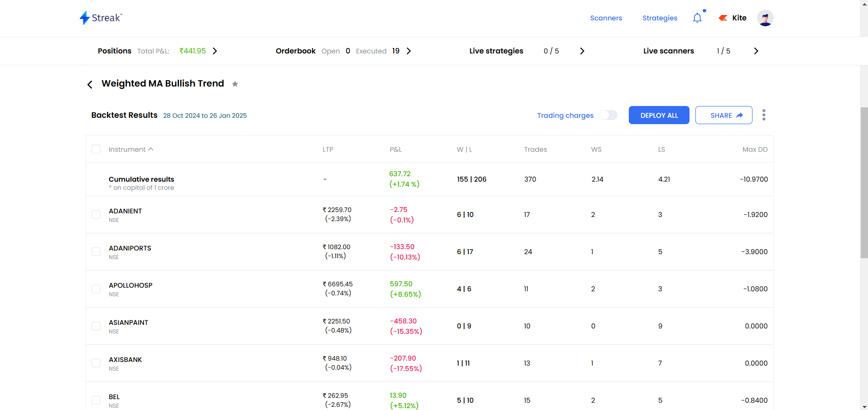Click the SHARE button
The width and height of the screenshot is (868, 410).
coord(724,115)
